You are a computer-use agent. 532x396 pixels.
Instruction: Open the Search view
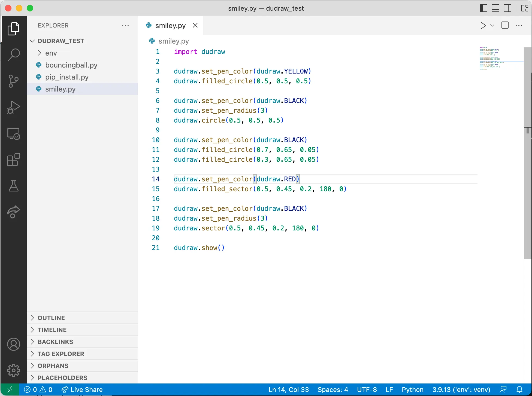tap(14, 54)
